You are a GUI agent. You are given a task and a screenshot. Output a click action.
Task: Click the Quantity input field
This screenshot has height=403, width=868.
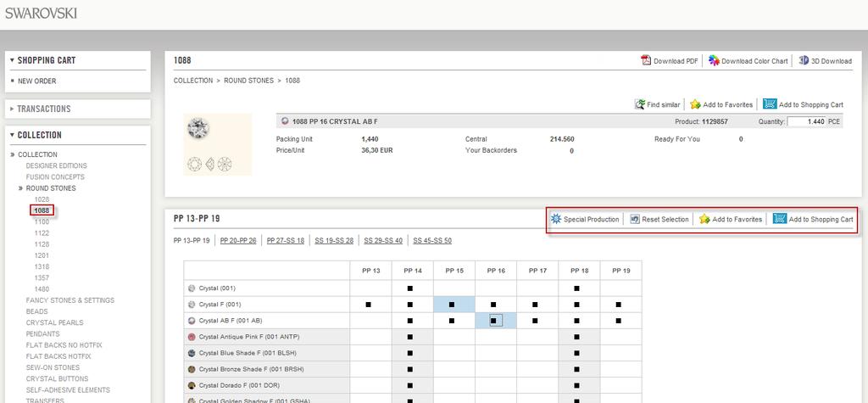[x=807, y=121]
